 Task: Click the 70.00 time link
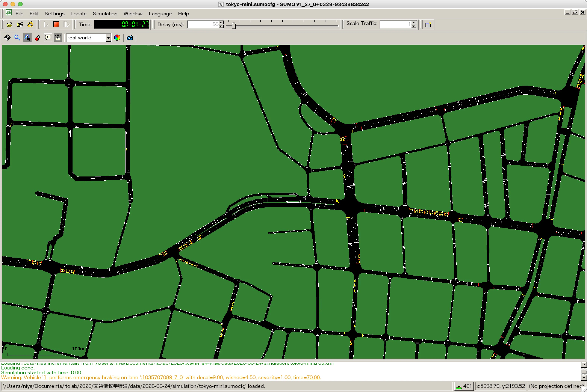pos(313,377)
